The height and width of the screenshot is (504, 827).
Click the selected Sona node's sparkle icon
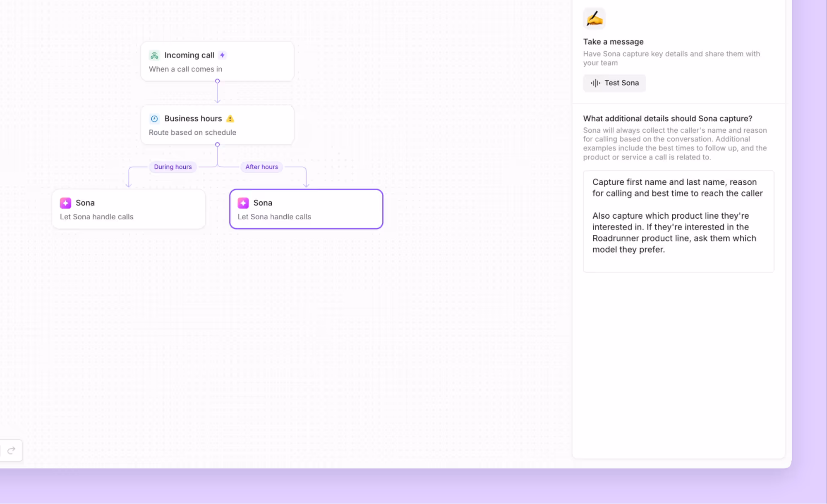243,203
